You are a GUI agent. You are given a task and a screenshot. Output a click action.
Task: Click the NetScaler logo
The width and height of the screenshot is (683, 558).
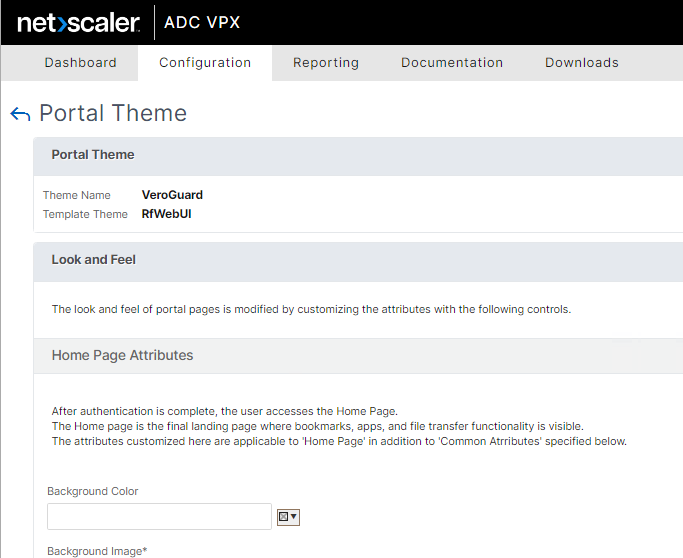tap(75, 22)
